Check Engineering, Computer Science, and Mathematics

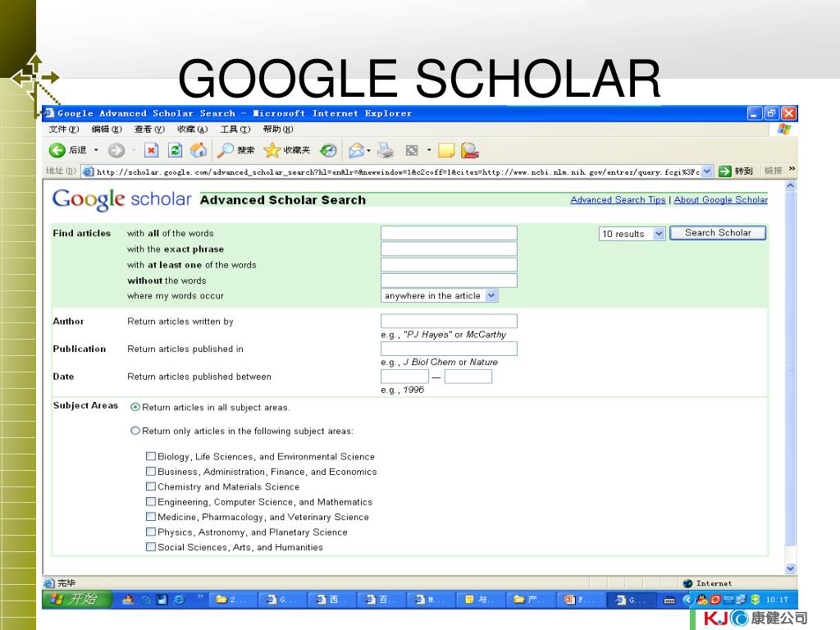click(x=151, y=502)
